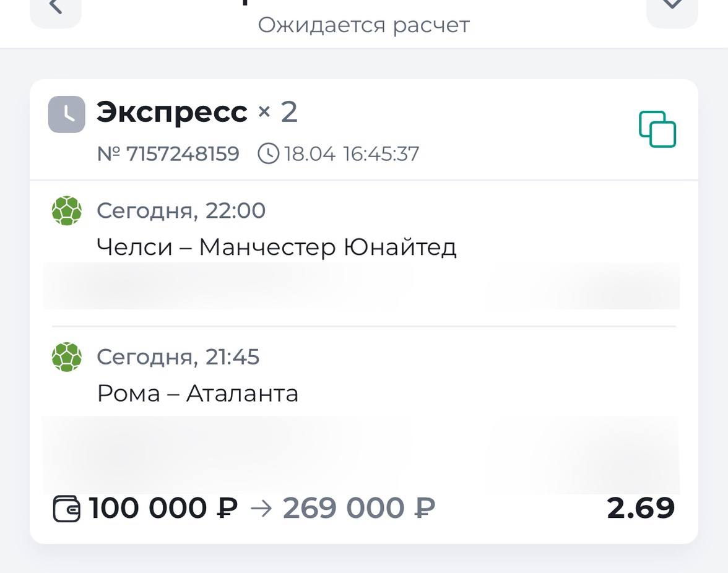
Task: Click the football icon beside Челси match
Action: click(67, 211)
